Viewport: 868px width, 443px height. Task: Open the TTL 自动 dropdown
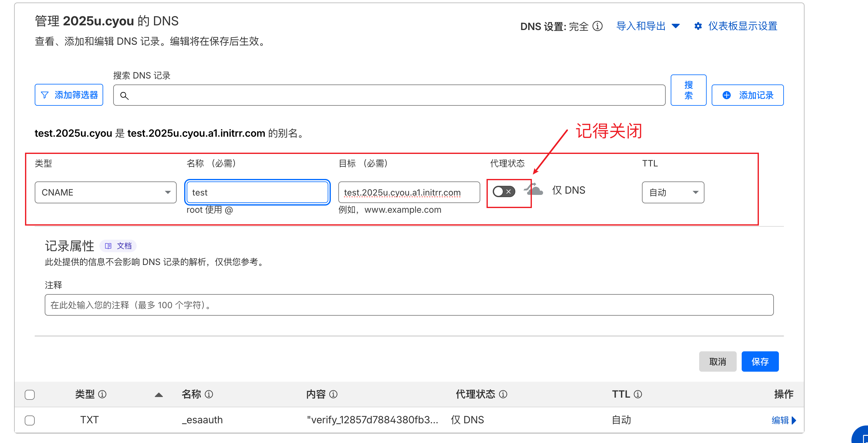pos(673,192)
